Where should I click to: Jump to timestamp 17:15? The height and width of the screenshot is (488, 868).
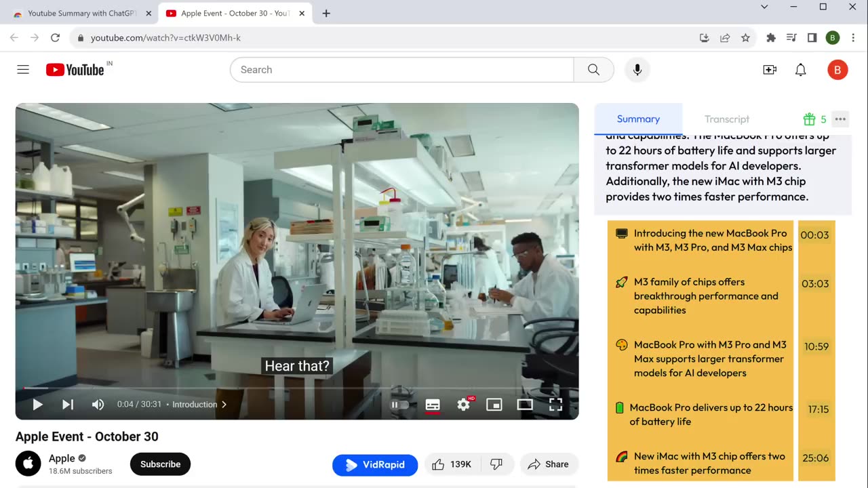(x=818, y=409)
